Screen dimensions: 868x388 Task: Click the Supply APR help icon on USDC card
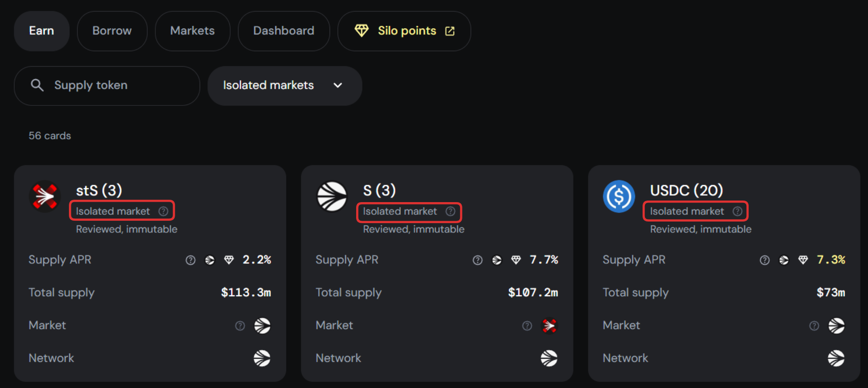coord(765,260)
